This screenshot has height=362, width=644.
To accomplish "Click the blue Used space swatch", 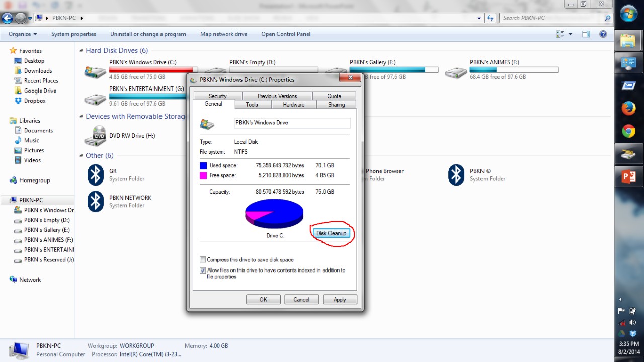I will (x=203, y=165).
